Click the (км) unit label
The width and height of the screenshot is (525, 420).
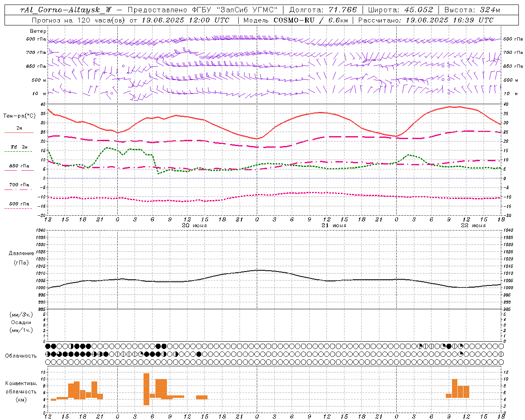21,399
